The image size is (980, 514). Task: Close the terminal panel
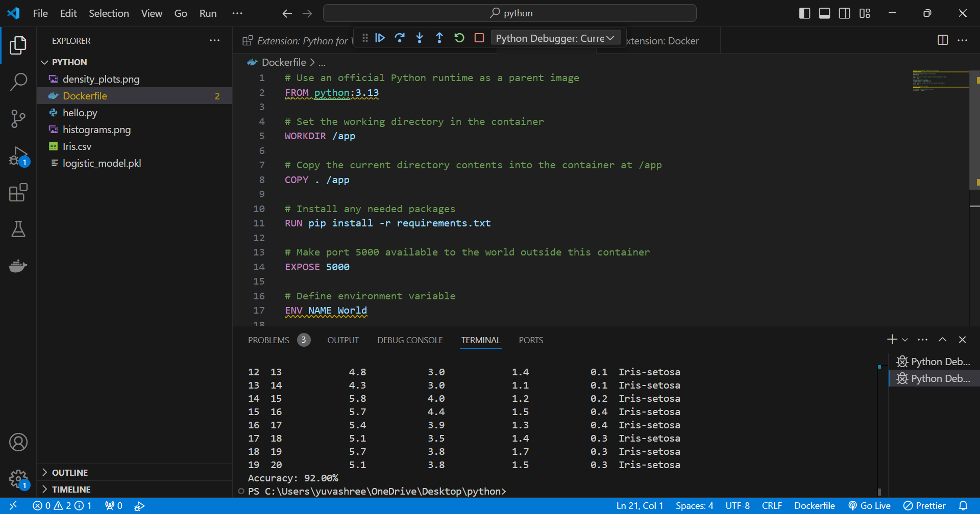click(x=963, y=340)
